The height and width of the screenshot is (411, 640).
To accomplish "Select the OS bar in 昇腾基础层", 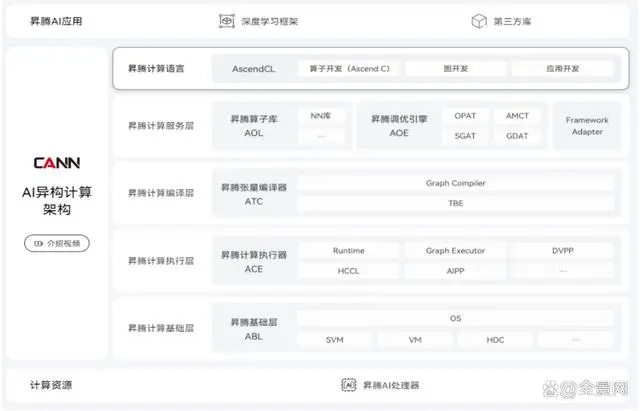I will tap(454, 319).
